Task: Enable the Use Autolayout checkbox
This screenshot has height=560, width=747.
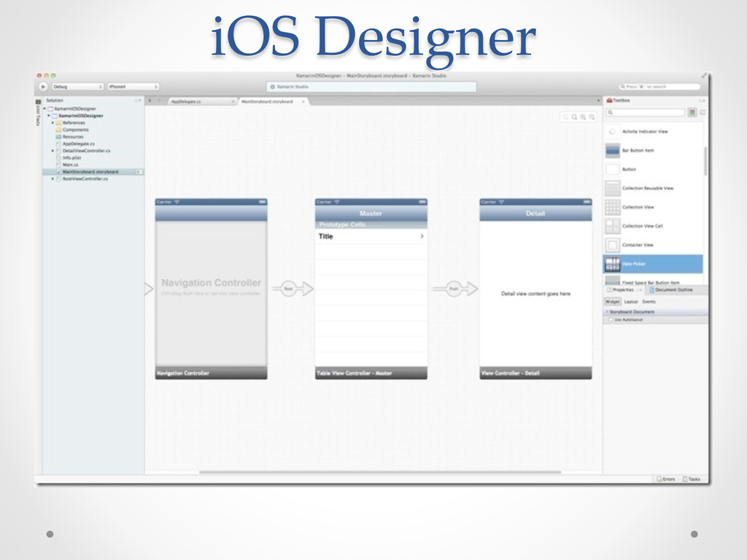Action: click(x=611, y=320)
